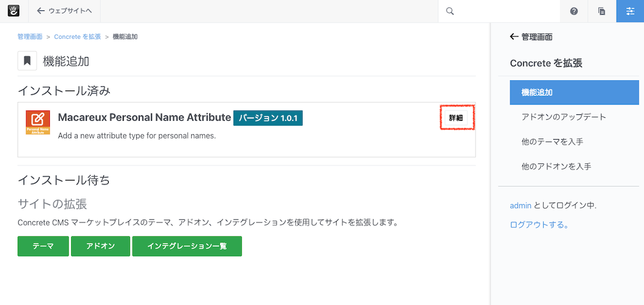644x305 pixels.
Task: Toggle the dashboard sliders panel icon
Action: [x=630, y=11]
